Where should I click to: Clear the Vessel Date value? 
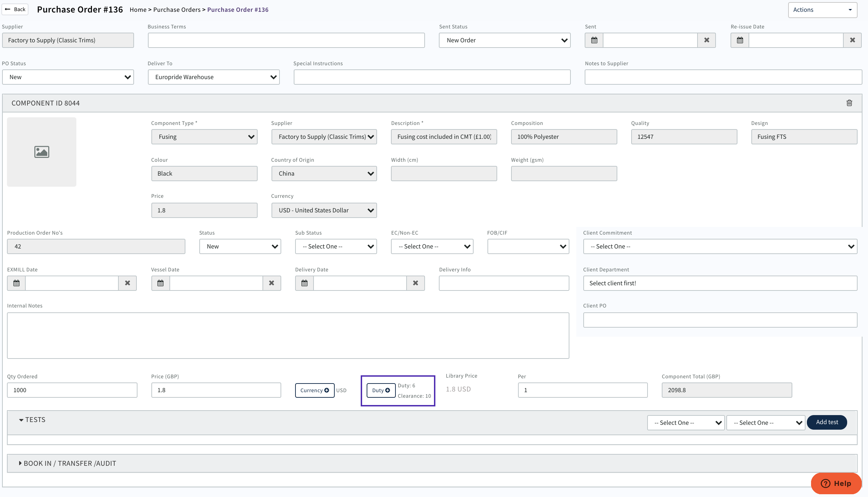(272, 283)
